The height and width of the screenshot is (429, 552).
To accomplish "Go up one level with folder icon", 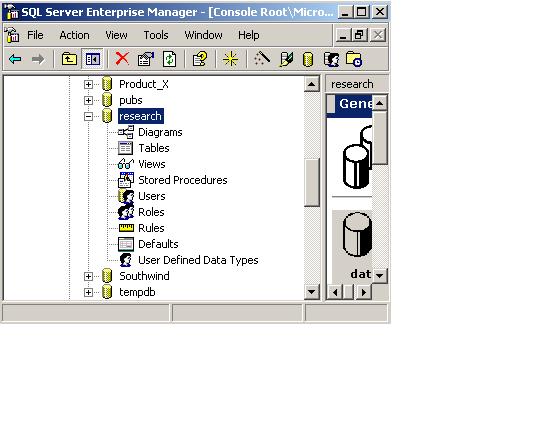I will (69, 59).
